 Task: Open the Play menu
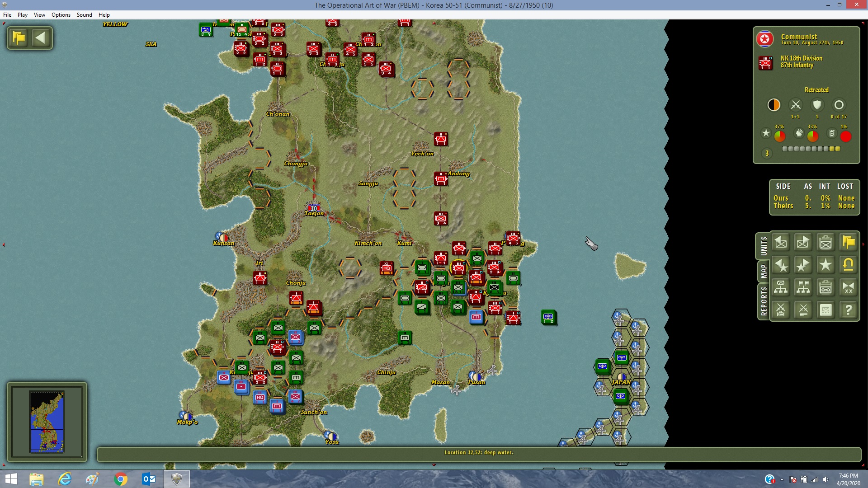click(23, 15)
